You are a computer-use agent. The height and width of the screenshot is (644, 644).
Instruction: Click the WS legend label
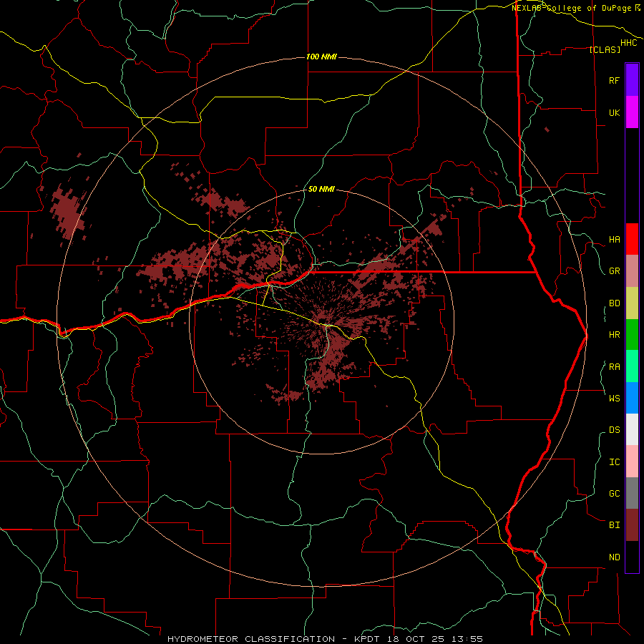point(614,398)
